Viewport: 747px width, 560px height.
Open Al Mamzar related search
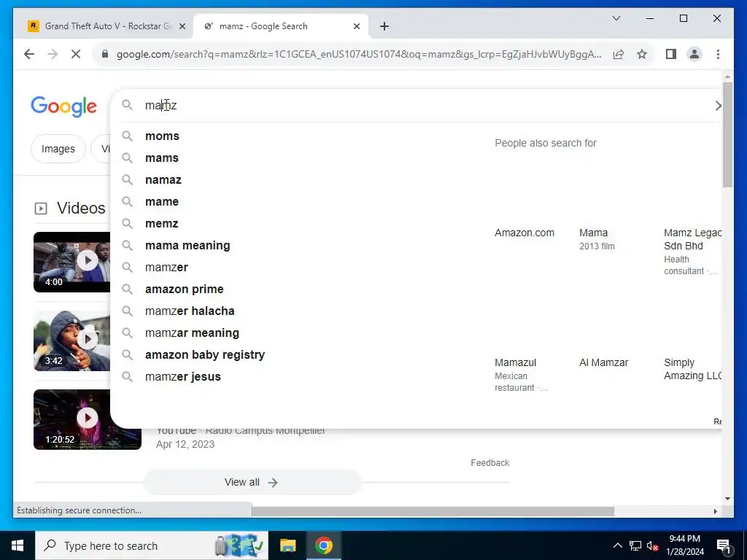click(603, 363)
